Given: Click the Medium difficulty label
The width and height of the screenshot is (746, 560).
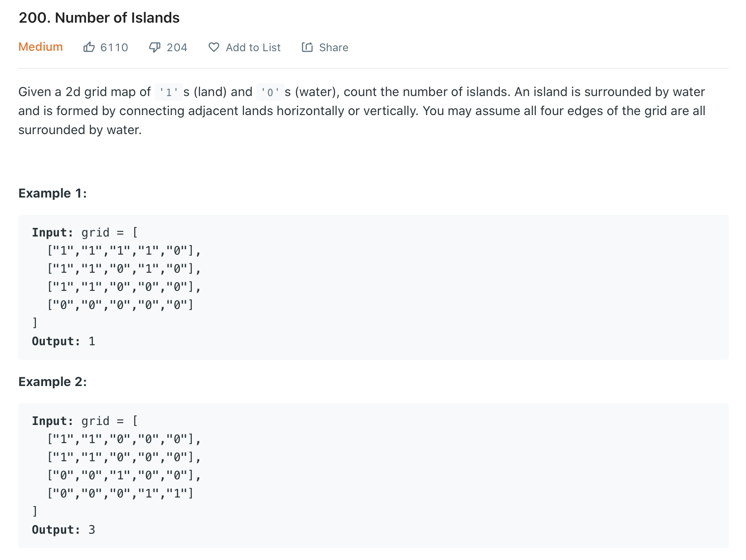Looking at the screenshot, I should [x=40, y=47].
